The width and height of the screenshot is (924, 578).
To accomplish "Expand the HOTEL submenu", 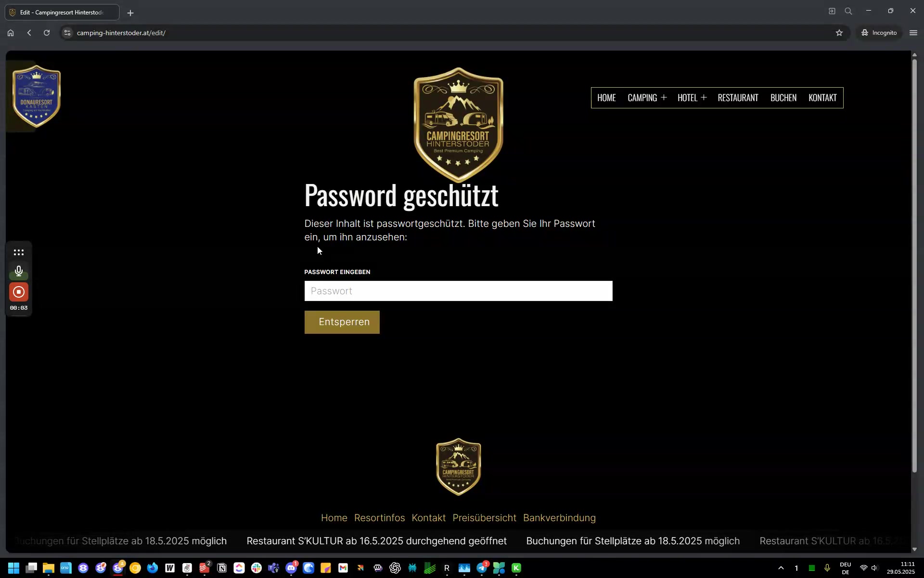I will (x=704, y=98).
